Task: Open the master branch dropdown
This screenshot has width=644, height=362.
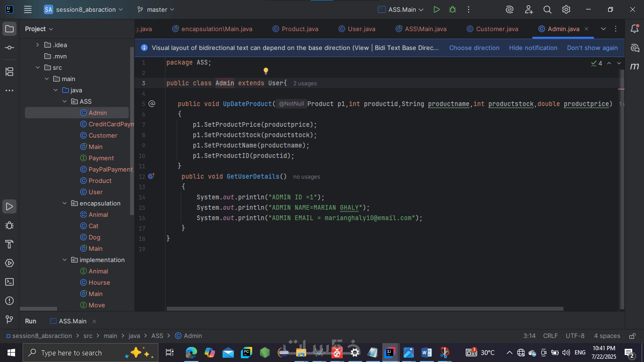Action: point(156,9)
